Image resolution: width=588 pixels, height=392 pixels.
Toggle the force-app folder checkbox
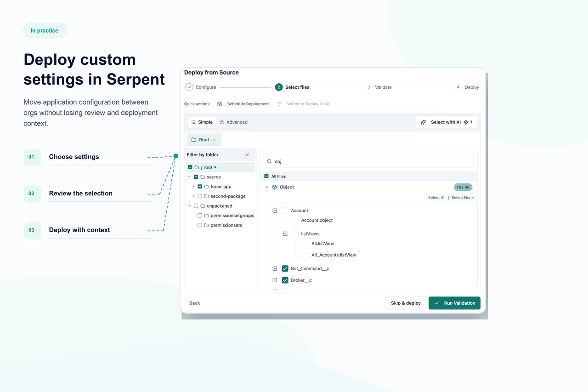(x=200, y=187)
